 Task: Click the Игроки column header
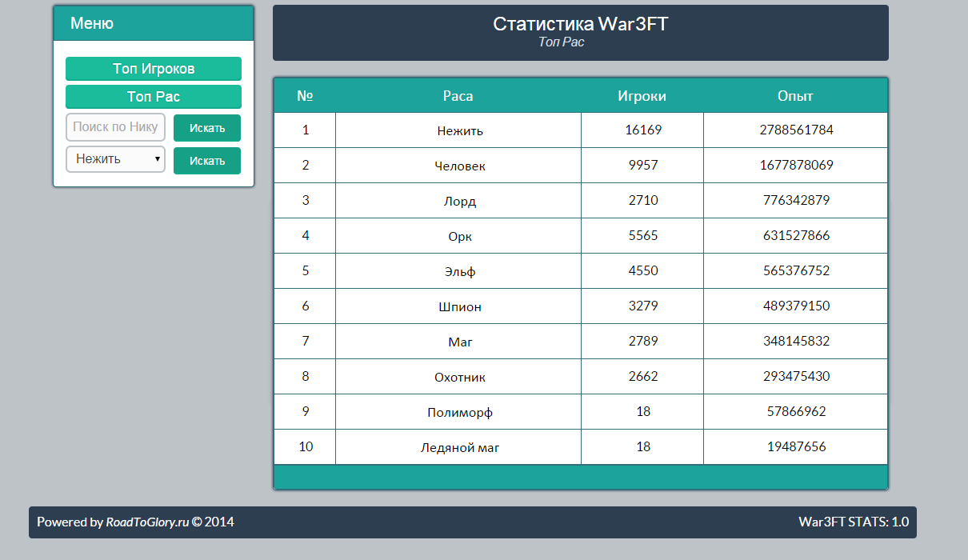642,96
